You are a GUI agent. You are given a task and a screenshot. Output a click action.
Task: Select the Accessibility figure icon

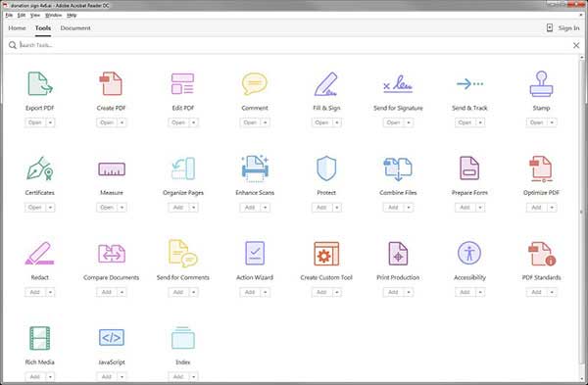(469, 253)
